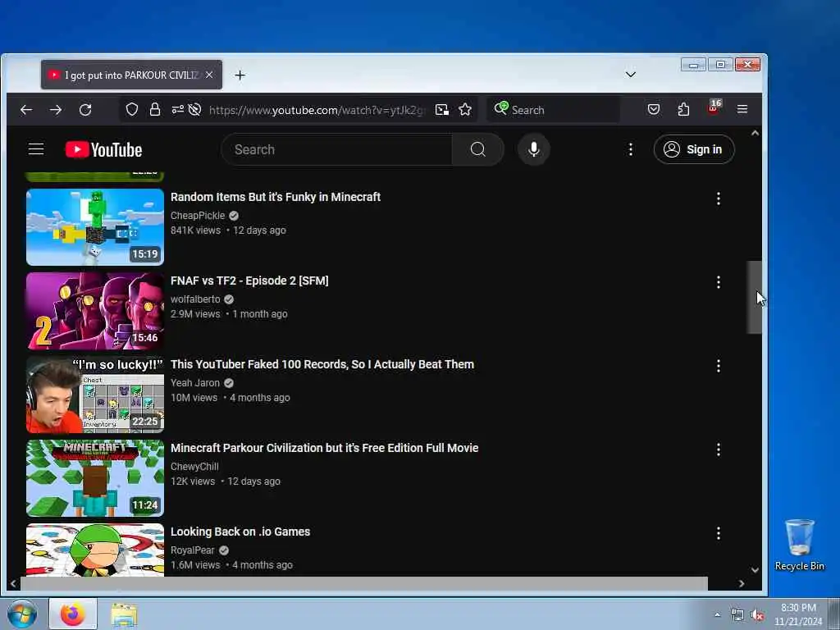Save page to Pocket icon
The width and height of the screenshot is (840, 630).
654,110
